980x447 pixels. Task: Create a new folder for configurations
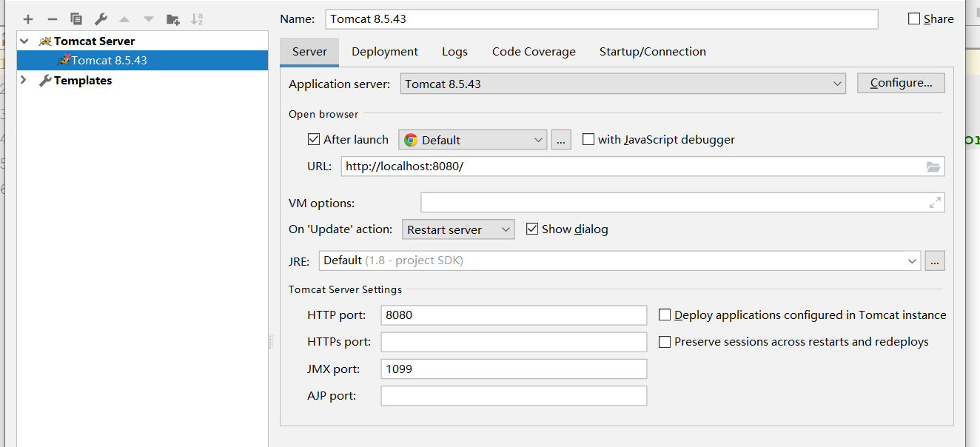[173, 19]
